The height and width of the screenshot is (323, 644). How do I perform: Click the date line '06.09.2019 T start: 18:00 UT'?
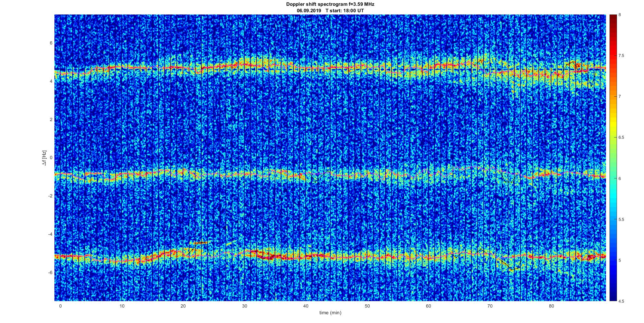coord(330,11)
